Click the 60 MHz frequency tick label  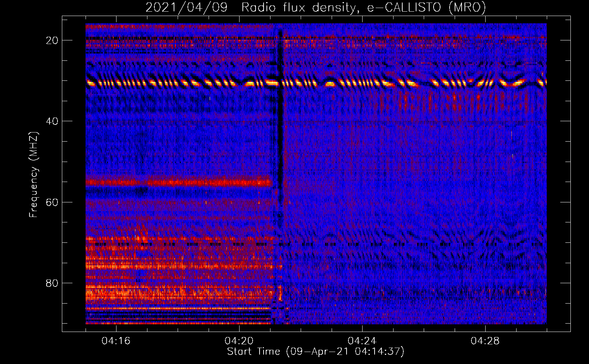[52, 202]
